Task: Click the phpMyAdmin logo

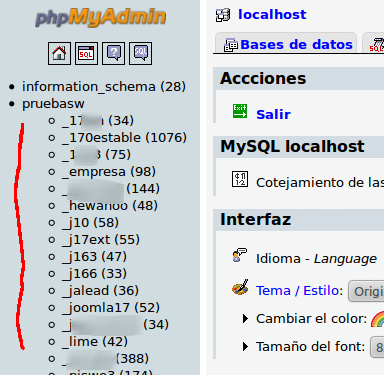Action: 100,17
